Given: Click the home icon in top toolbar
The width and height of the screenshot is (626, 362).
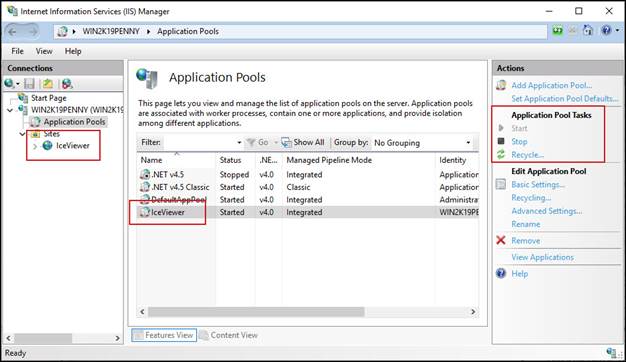Looking at the screenshot, I should click(588, 30).
